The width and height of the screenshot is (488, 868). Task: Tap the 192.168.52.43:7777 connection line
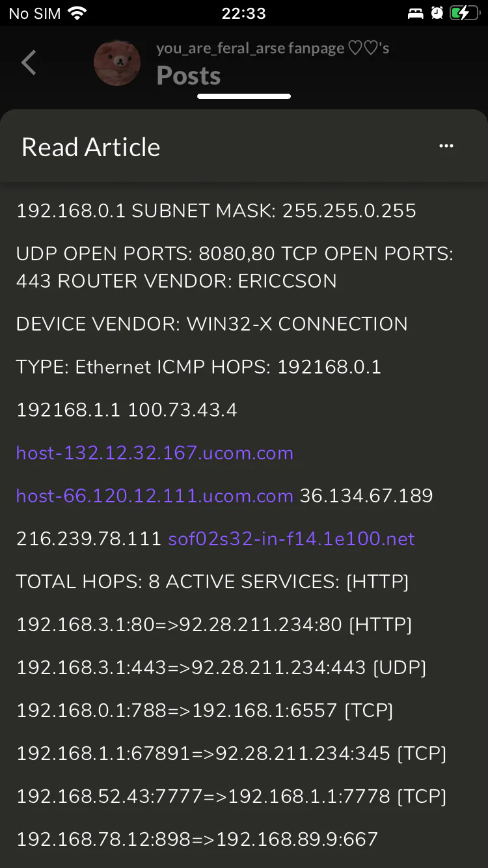coord(232,796)
